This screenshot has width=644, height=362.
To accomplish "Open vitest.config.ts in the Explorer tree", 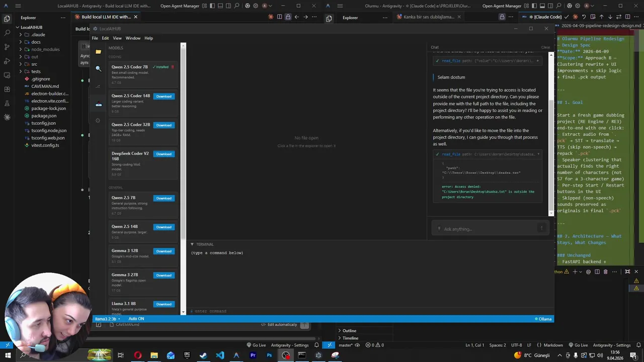I will 45,145.
